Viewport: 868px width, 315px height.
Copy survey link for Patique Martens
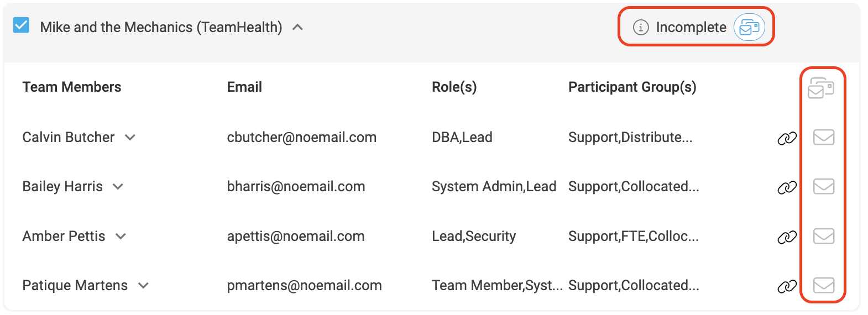tap(787, 286)
